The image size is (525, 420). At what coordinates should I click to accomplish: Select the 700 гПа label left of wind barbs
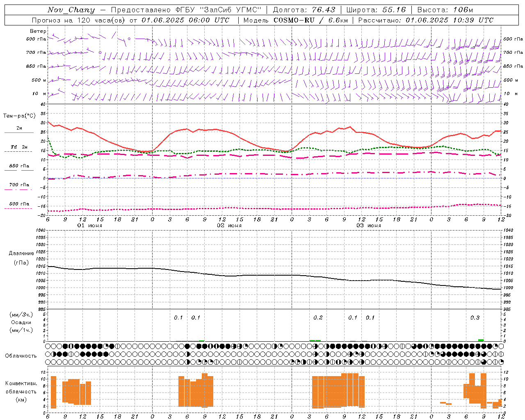[x=36, y=52]
